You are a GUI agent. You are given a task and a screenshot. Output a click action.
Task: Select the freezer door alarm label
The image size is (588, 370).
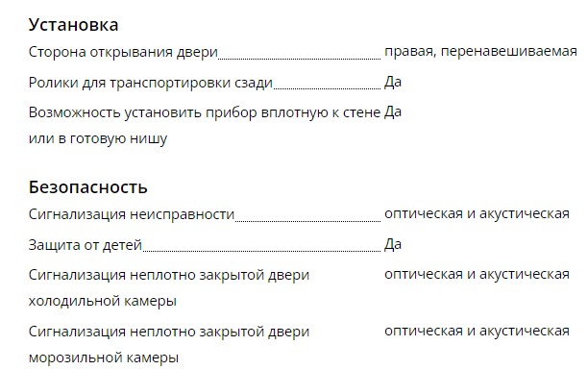(169, 344)
